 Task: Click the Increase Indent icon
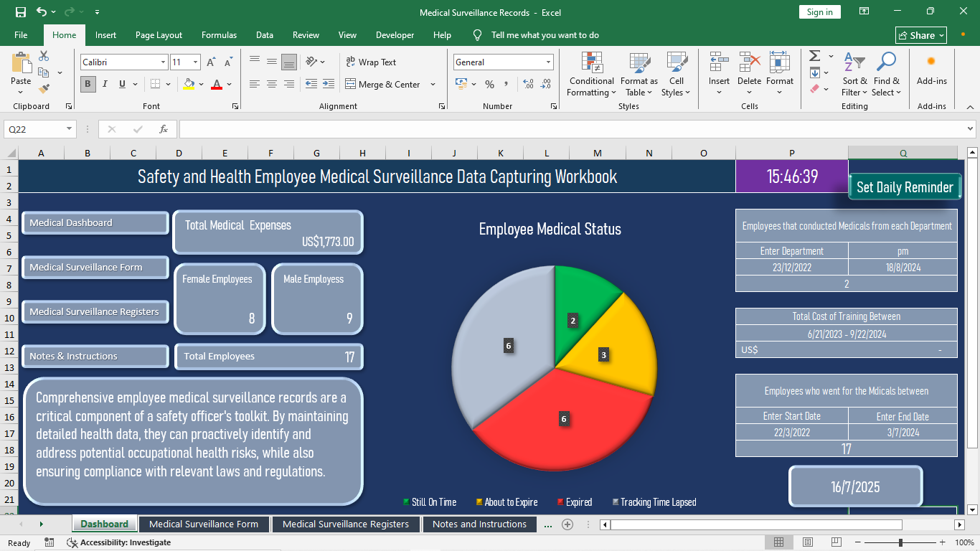[329, 84]
